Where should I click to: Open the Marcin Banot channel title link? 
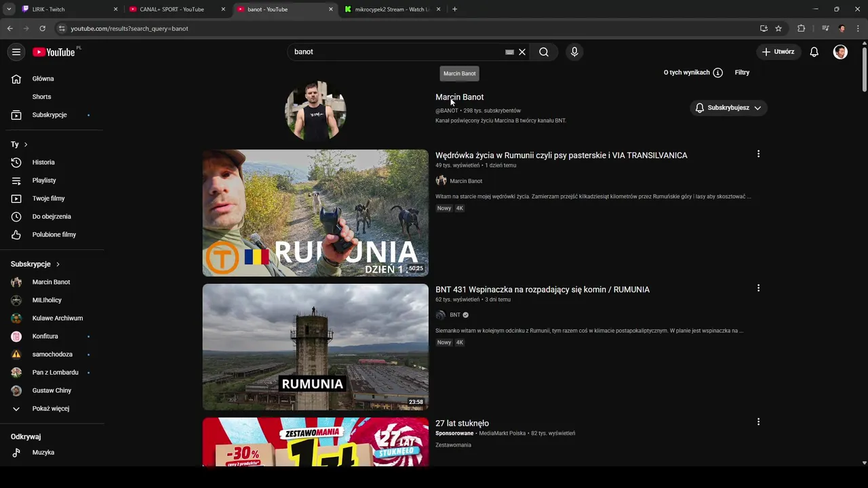[459, 97]
